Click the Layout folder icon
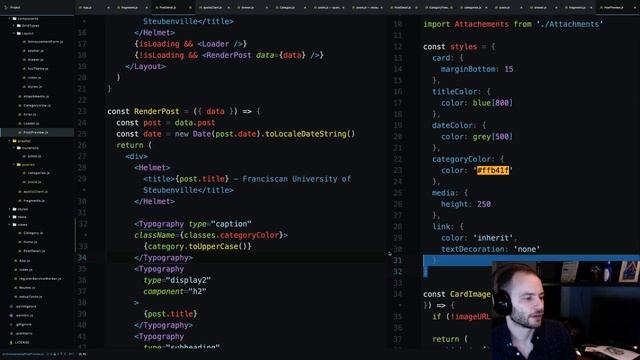 pos(19,33)
